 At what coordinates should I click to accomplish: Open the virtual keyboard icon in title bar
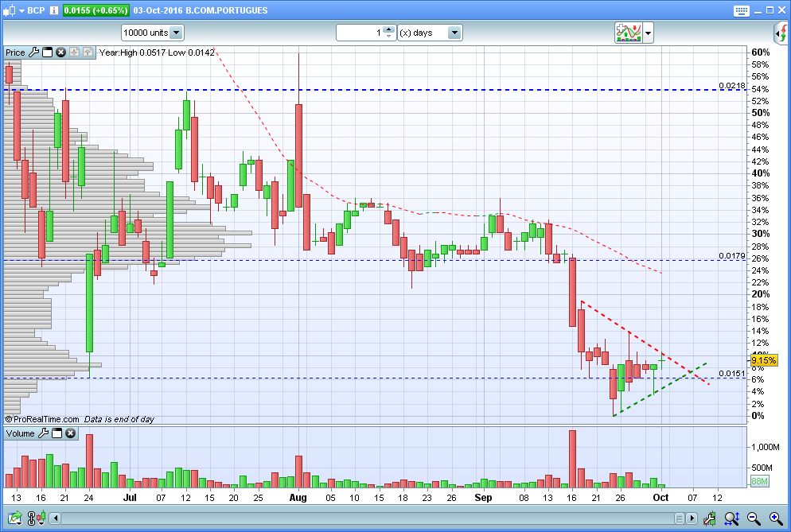click(741, 10)
